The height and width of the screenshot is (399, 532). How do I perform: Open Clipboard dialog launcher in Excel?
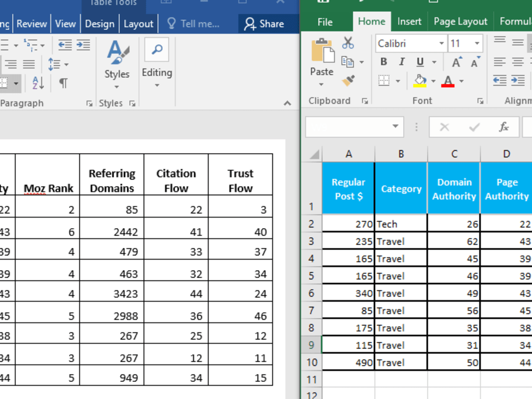tap(365, 101)
